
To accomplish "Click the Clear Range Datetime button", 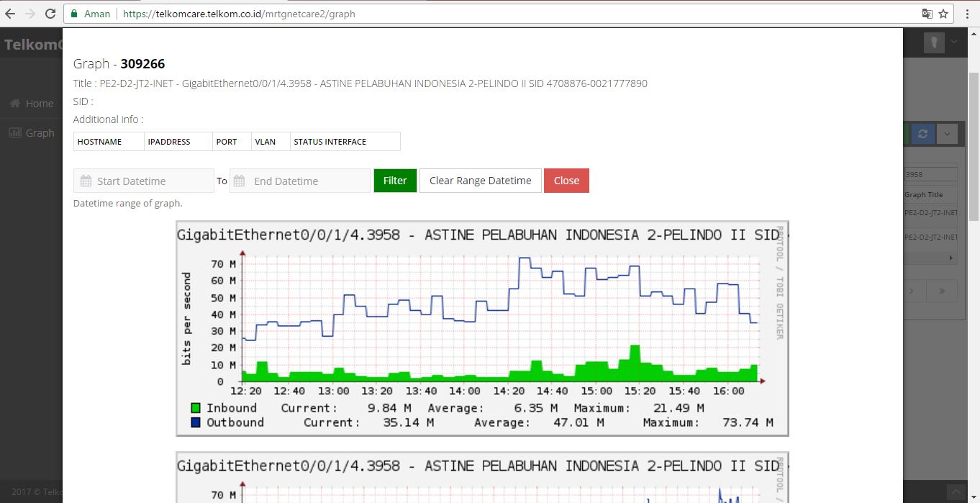I will click(x=480, y=180).
